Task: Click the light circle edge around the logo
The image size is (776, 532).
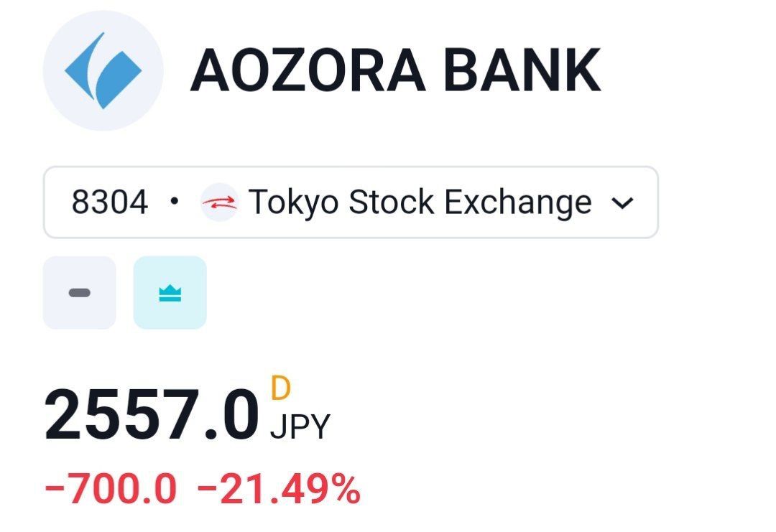Action: (54, 43)
